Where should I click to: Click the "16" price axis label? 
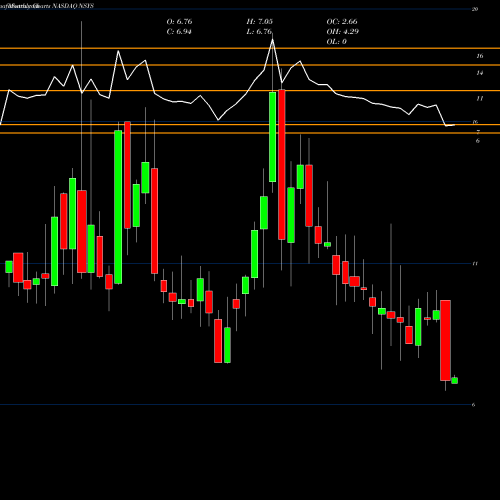(x=479, y=56)
